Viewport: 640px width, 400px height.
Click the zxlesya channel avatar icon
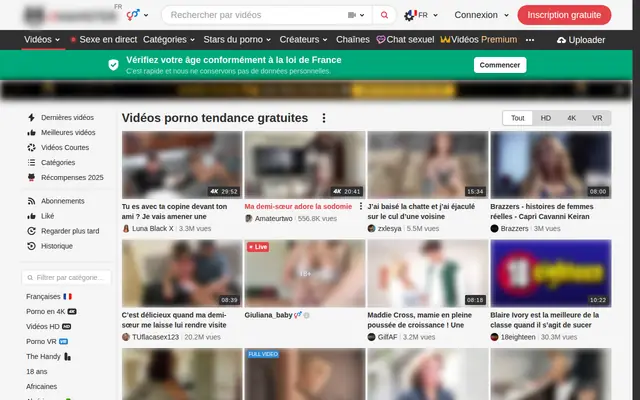371,229
